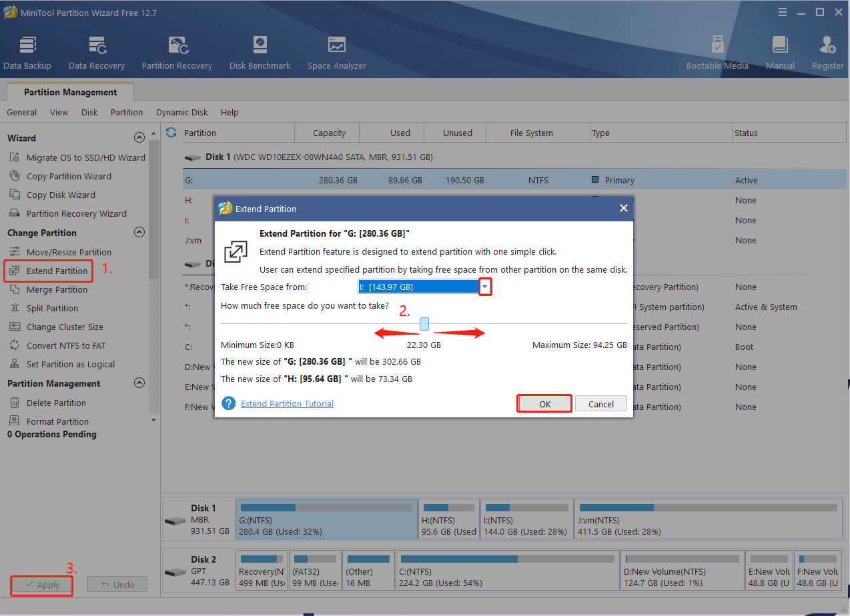
Task: Select the I:(NTFS) block in disk map
Action: [x=526, y=519]
